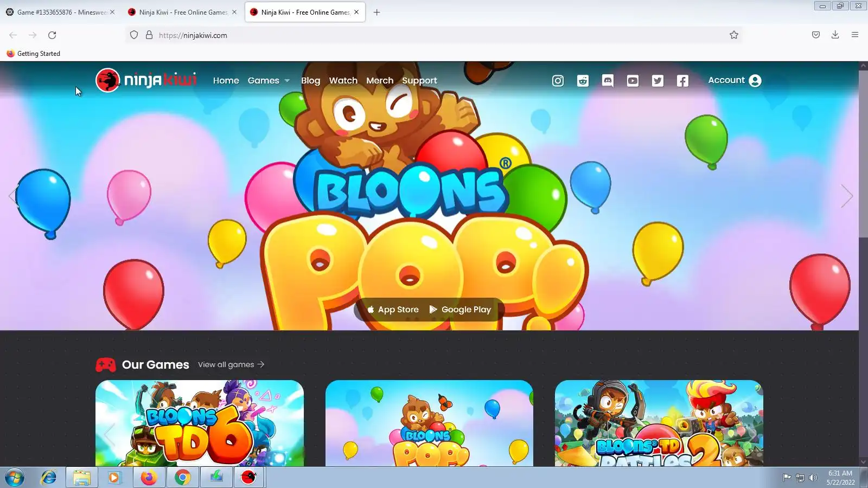Launch Internet Explorer from the taskbar
The image size is (868, 488).
tap(49, 478)
